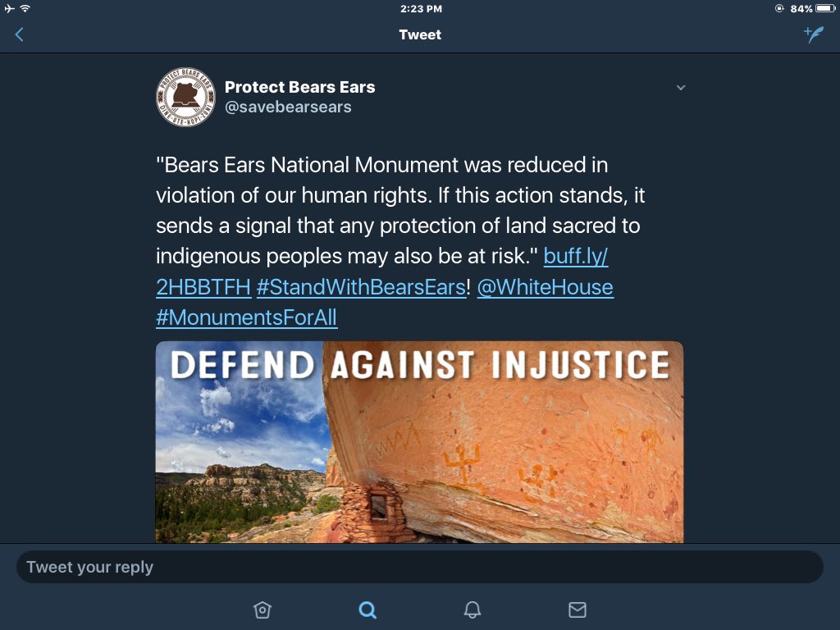Tap the airplane mode status icon
Viewport: 840px width, 630px height.
tap(9, 8)
